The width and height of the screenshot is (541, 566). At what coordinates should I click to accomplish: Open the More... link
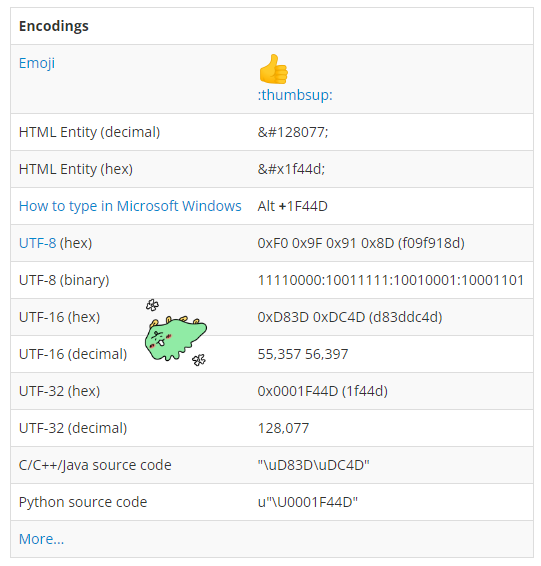[x=41, y=539]
